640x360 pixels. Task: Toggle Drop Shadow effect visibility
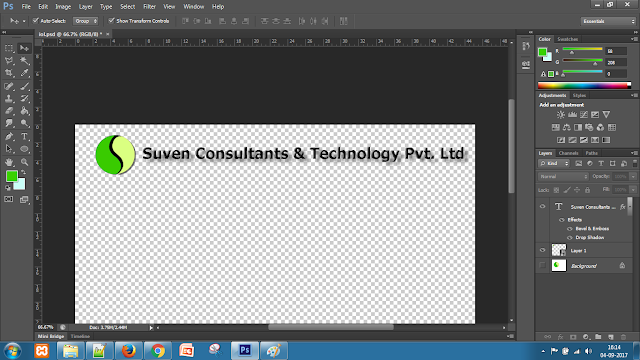click(x=570, y=238)
